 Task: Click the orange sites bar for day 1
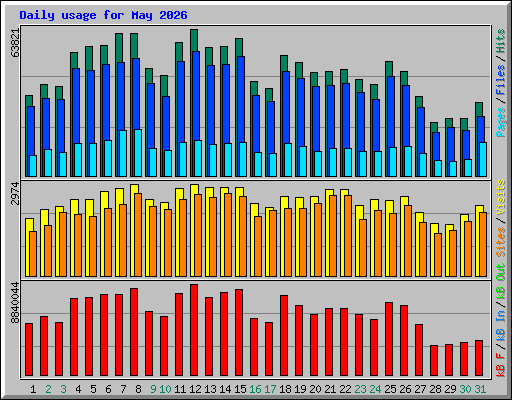point(33,254)
